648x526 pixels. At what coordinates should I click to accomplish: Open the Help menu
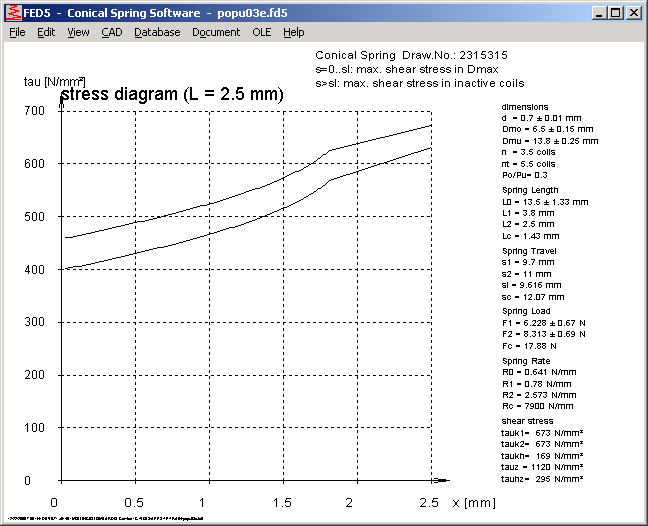(293, 32)
